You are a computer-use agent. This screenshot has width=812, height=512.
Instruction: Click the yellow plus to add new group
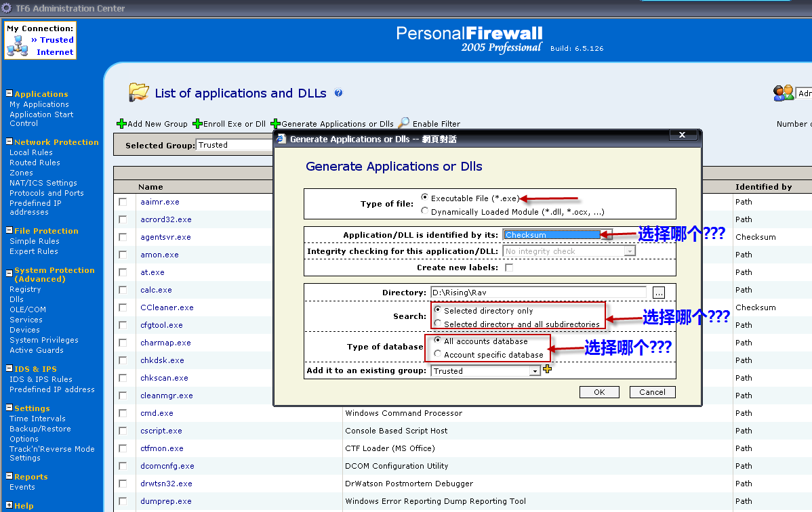[x=548, y=369]
